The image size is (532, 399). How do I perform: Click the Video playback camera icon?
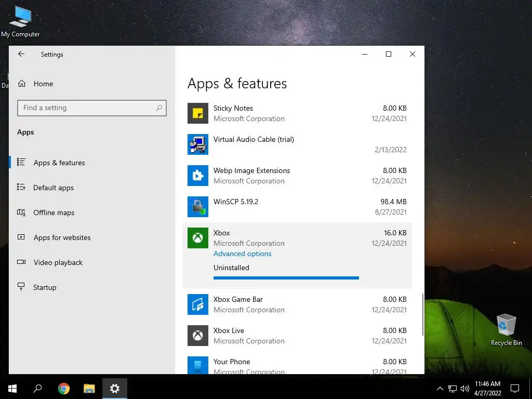(21, 262)
